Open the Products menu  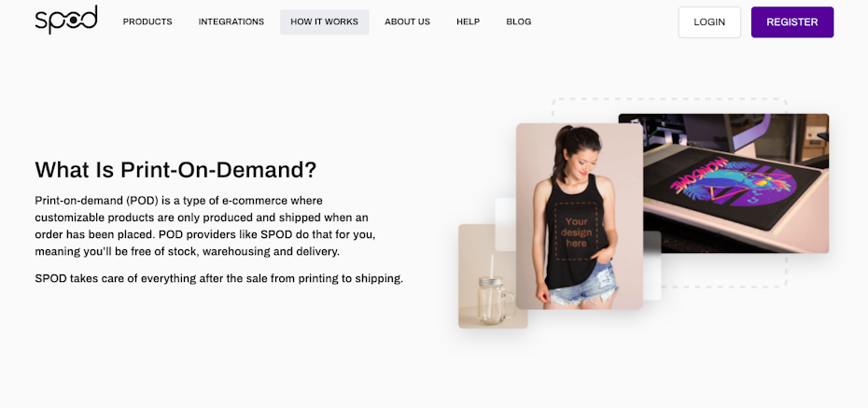[x=147, y=22]
